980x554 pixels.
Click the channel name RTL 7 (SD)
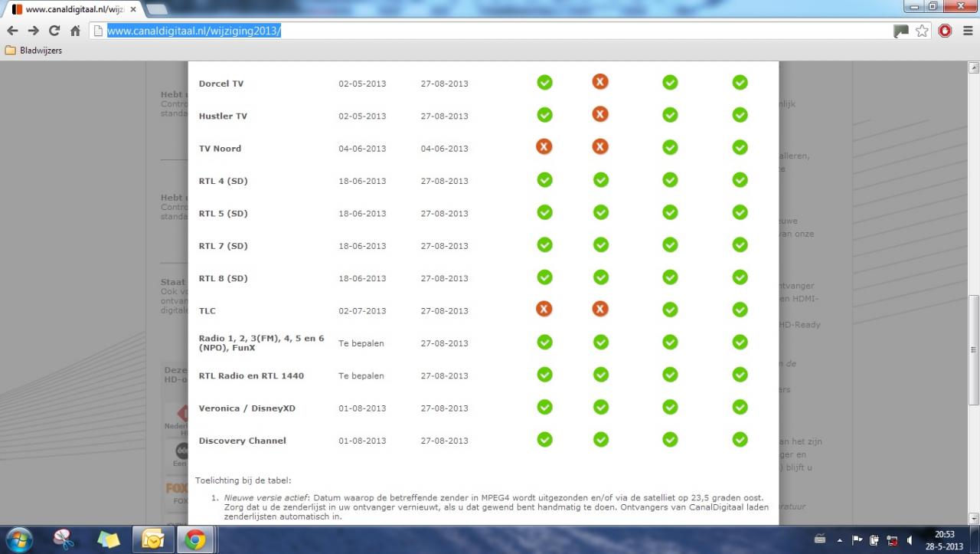tap(223, 246)
